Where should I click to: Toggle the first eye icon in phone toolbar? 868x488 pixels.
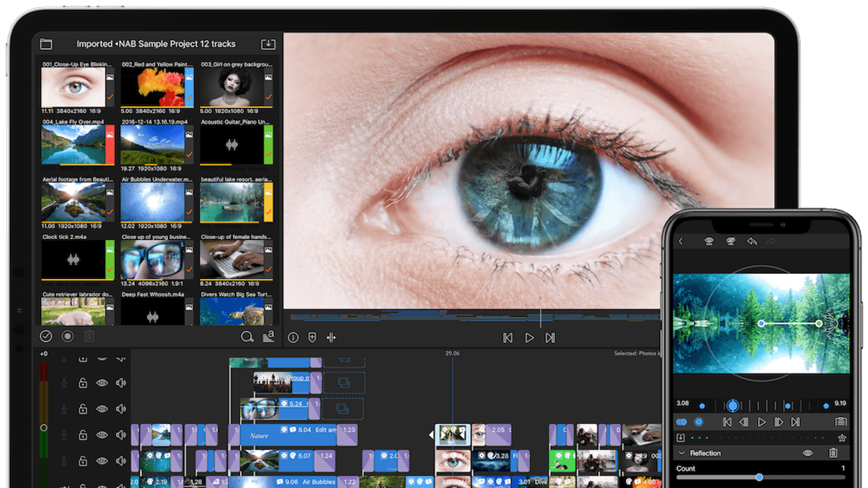709,241
